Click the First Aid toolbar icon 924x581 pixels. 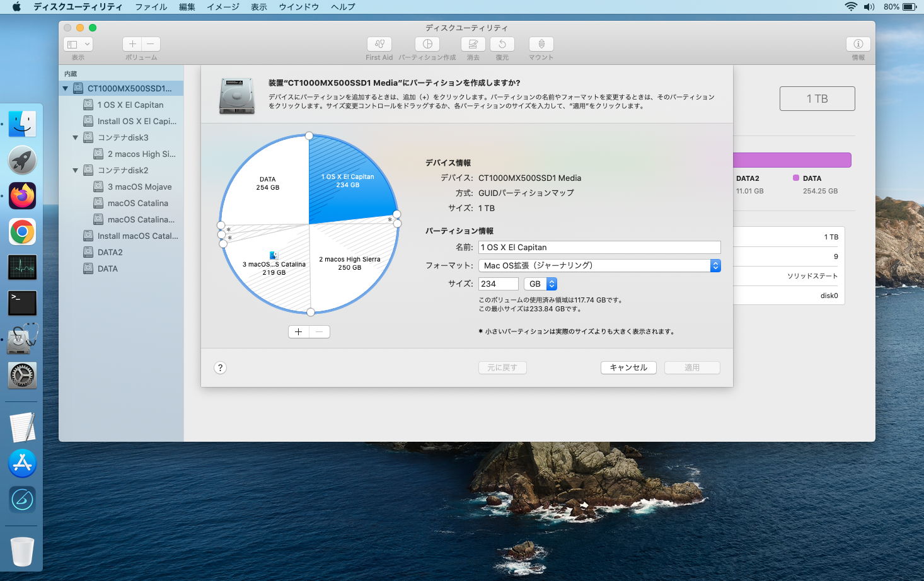pos(379,44)
